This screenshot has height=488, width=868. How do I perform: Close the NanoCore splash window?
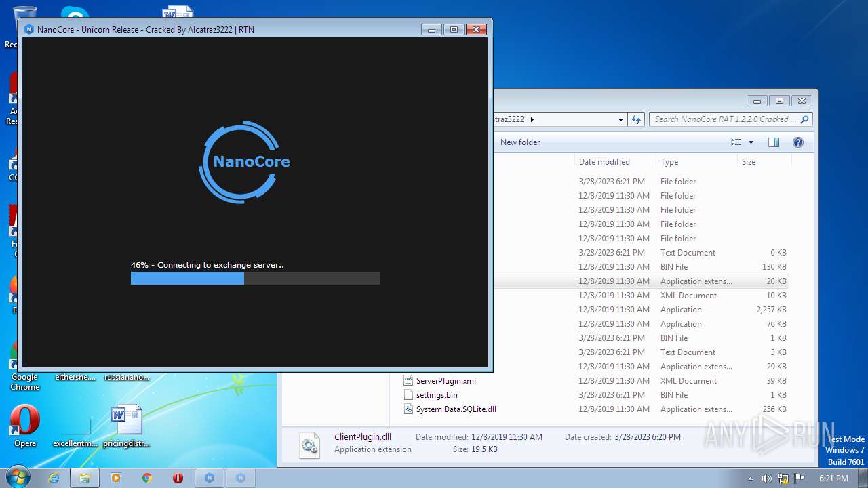pyautogui.click(x=477, y=29)
